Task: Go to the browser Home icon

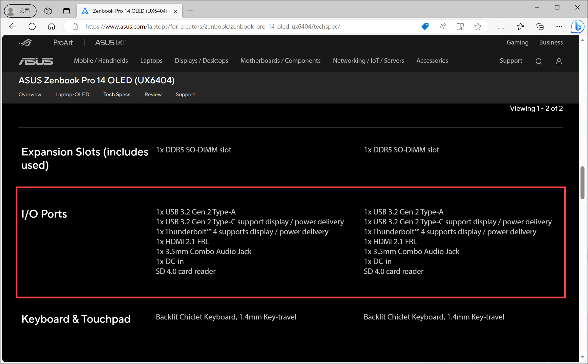Action: (51, 26)
